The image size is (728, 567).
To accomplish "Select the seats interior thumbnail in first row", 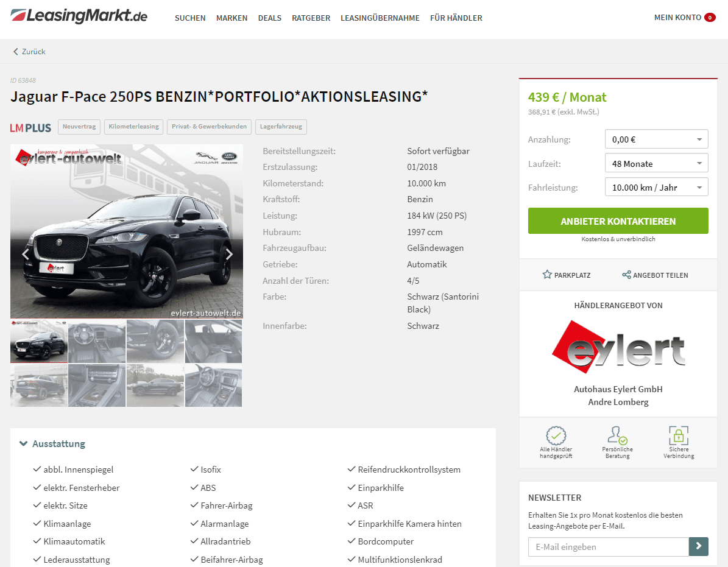I will tap(214, 341).
